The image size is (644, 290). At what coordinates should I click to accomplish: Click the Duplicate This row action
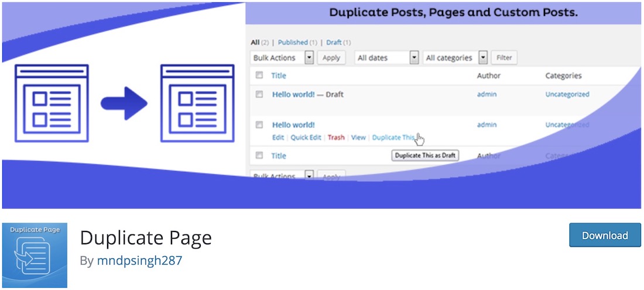tap(393, 137)
